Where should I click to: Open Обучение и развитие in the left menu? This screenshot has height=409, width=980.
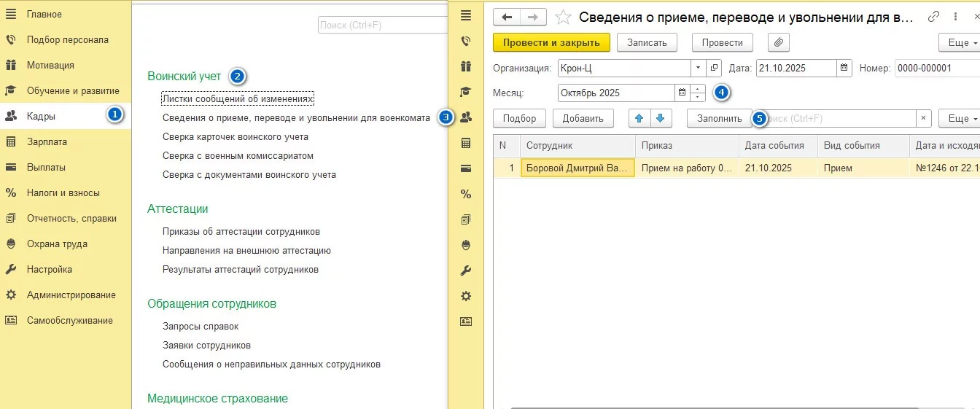point(66,90)
